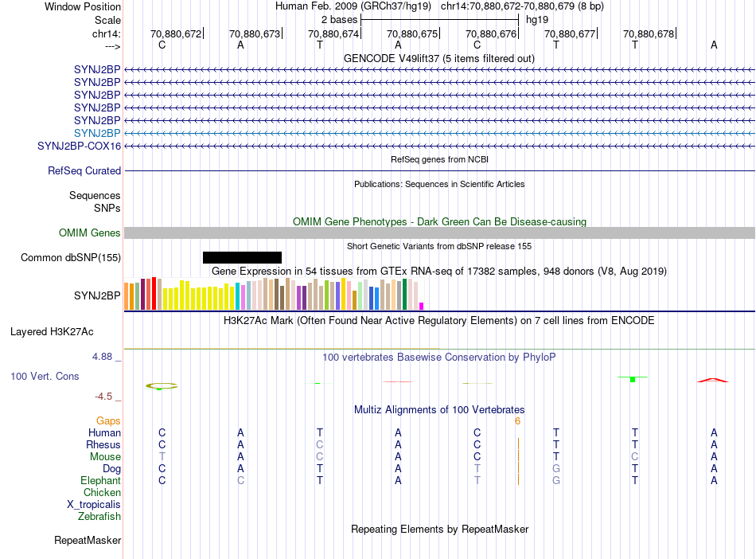Screen dimensions: 756x559
Task: Click the PhyloP scale value -4.5
Action: (x=103, y=397)
